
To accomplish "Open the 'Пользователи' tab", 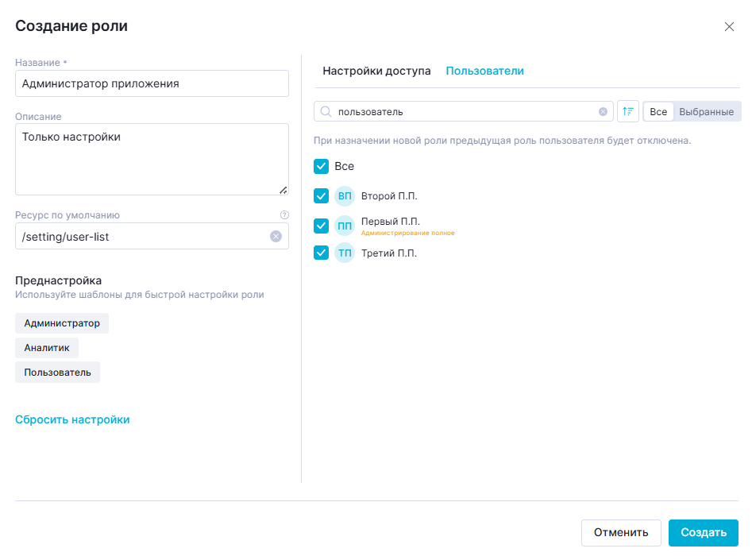I will (484, 71).
